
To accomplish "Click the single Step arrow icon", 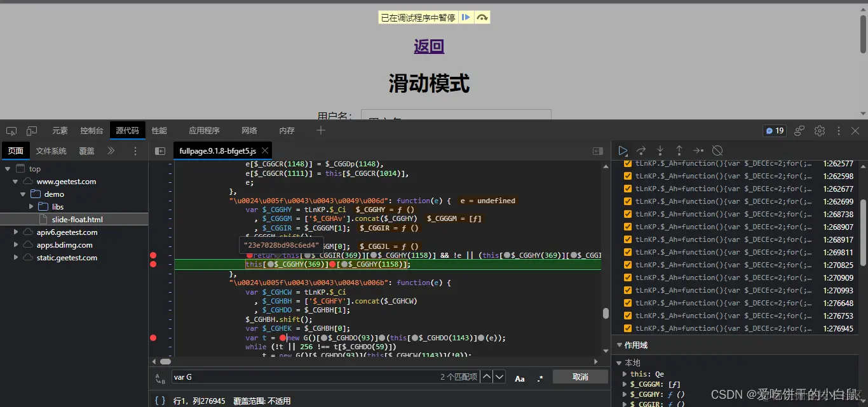I will 698,150.
